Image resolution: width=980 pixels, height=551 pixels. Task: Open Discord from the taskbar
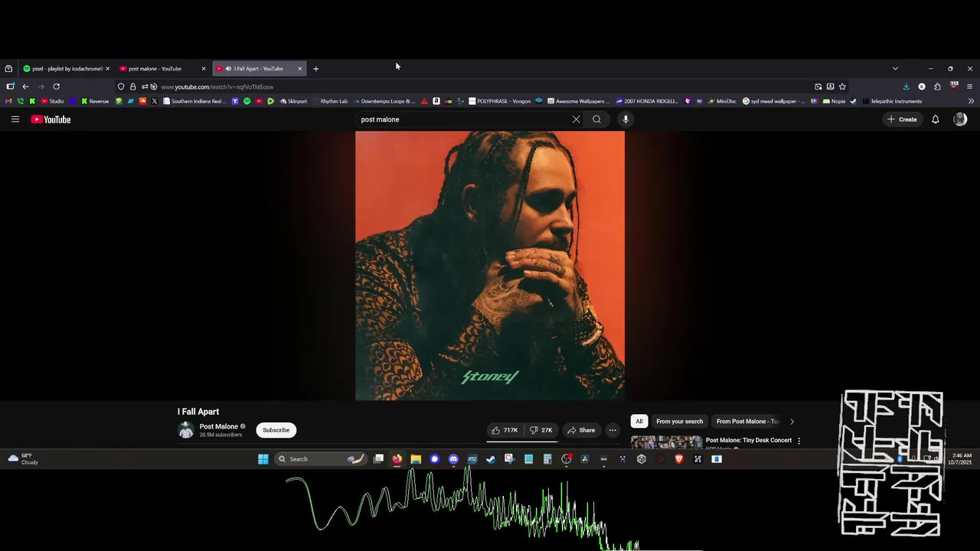(x=453, y=459)
